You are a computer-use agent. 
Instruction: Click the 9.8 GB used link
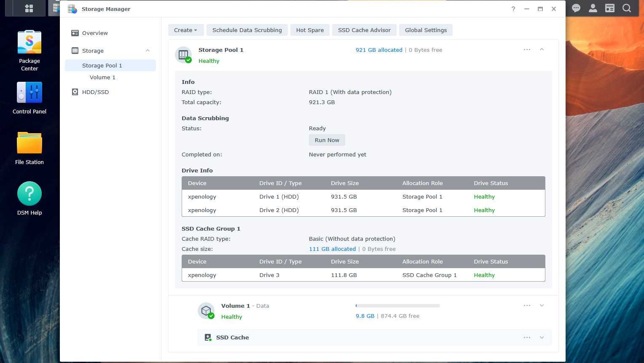click(x=365, y=316)
